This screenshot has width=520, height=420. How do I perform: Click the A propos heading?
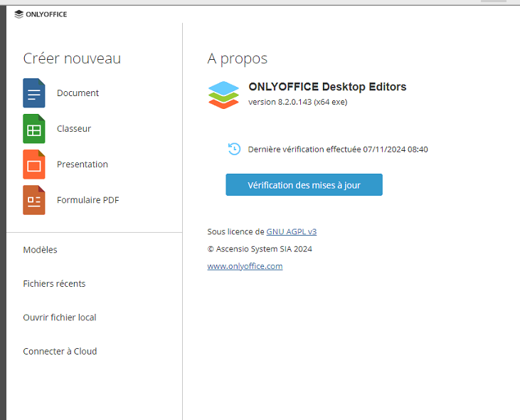(238, 58)
